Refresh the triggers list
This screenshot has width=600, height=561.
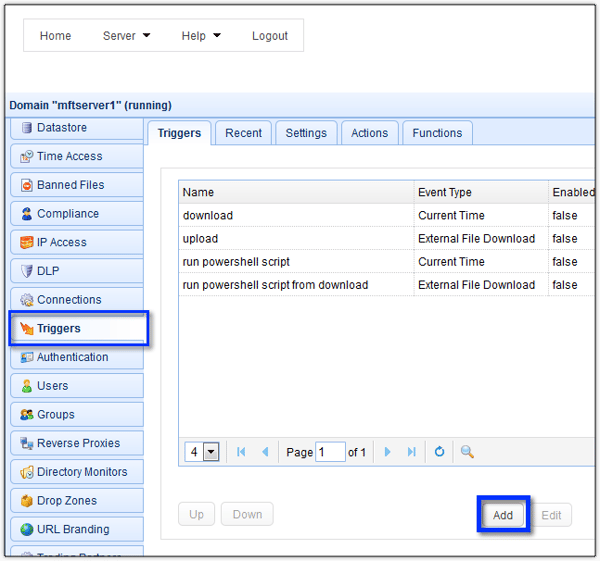[x=439, y=452]
